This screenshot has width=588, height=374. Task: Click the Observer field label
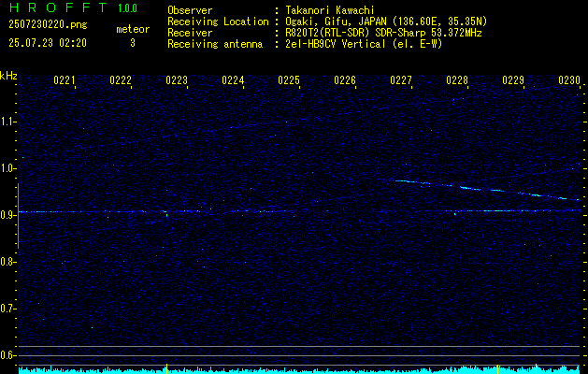coord(190,10)
